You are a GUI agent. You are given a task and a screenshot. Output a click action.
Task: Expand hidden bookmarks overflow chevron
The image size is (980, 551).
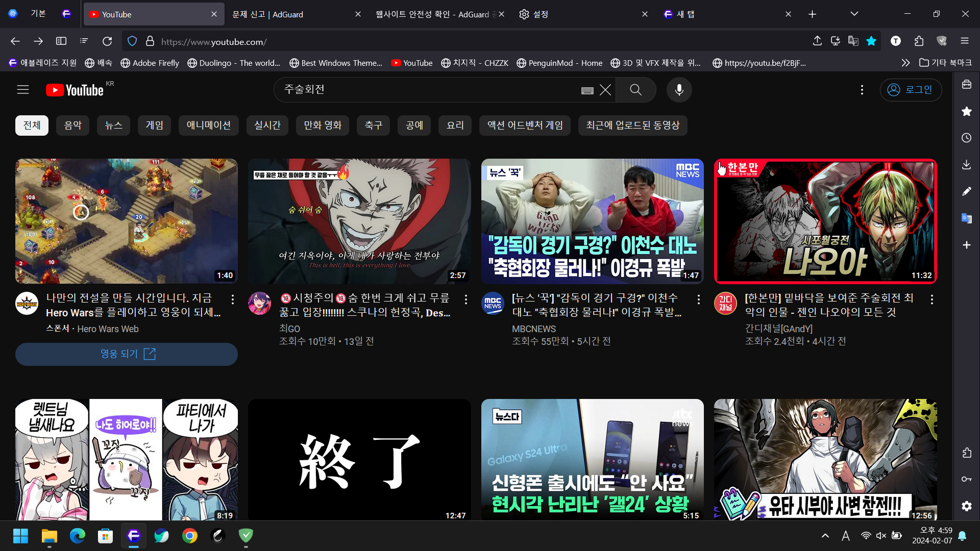click(x=905, y=63)
